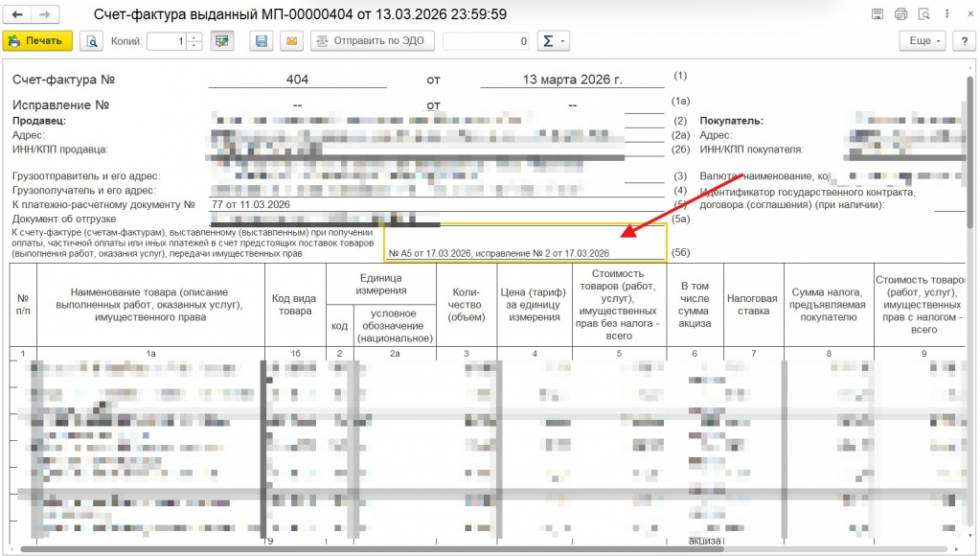Click the horizontal scrollbar at the bottom
The image size is (980, 556).
[x=372, y=549]
